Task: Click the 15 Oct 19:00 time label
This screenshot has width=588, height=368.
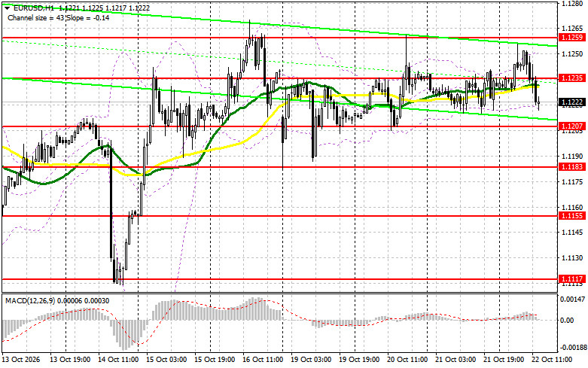Action: 215,360
